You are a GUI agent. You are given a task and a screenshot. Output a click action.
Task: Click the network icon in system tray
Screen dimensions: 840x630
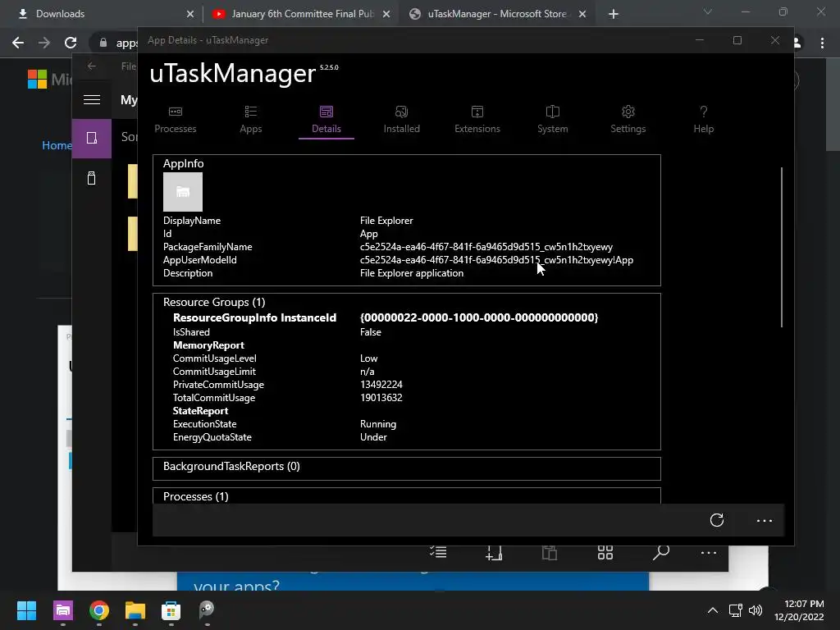[x=736, y=610]
